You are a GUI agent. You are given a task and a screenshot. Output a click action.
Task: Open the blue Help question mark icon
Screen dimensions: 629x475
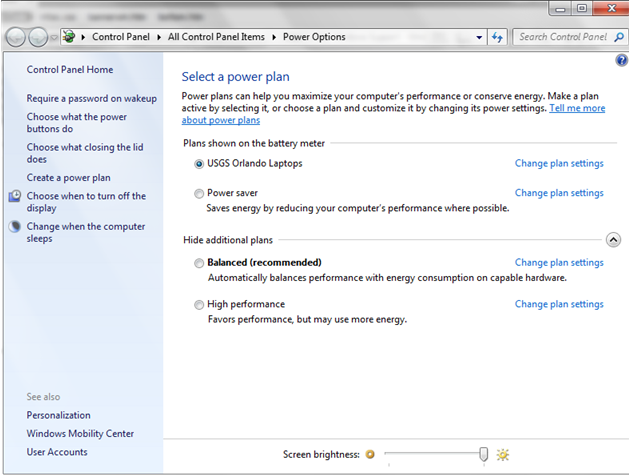tap(621, 60)
